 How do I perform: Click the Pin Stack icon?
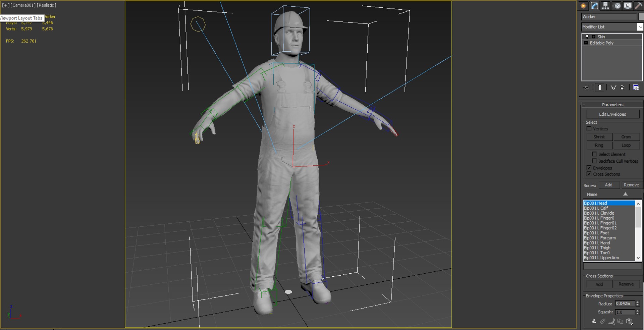pyautogui.click(x=586, y=88)
